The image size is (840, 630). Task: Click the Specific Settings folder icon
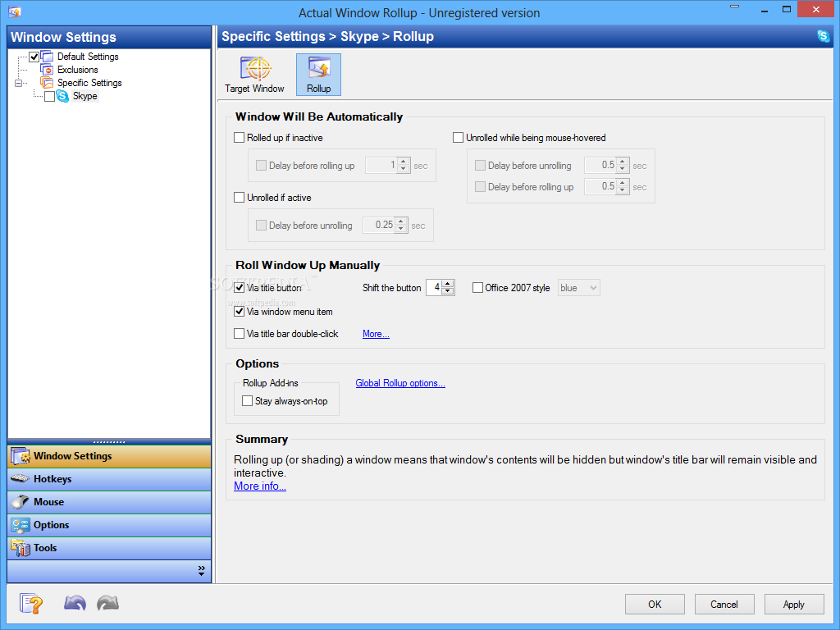[x=47, y=83]
